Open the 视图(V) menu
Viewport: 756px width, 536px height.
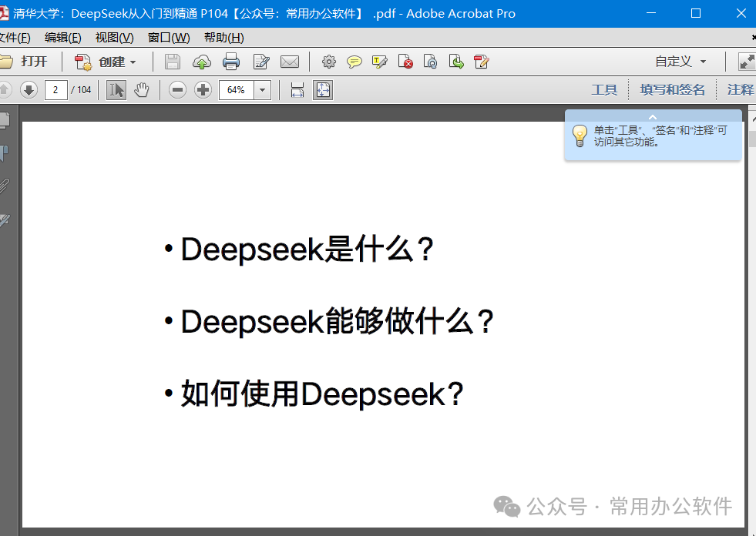[x=114, y=38]
